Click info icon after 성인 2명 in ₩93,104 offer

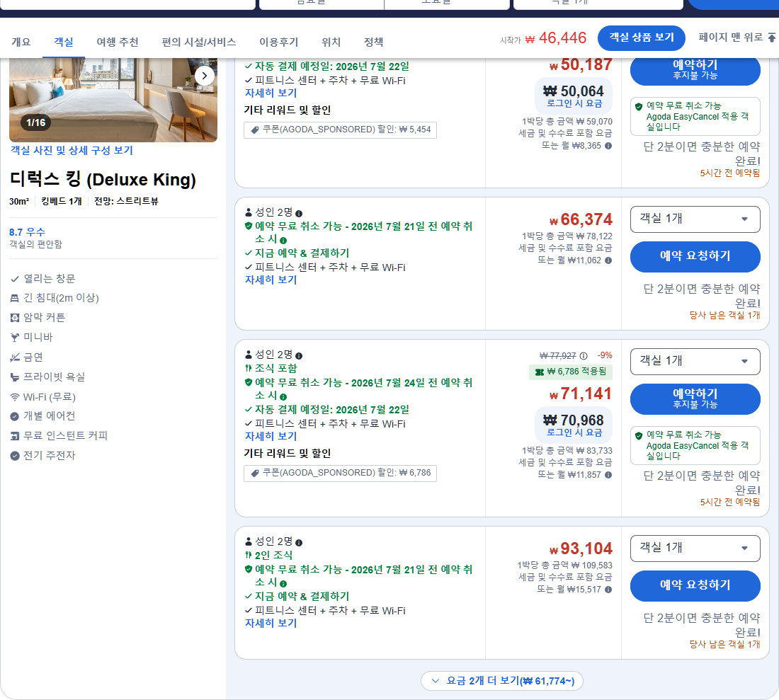(299, 543)
